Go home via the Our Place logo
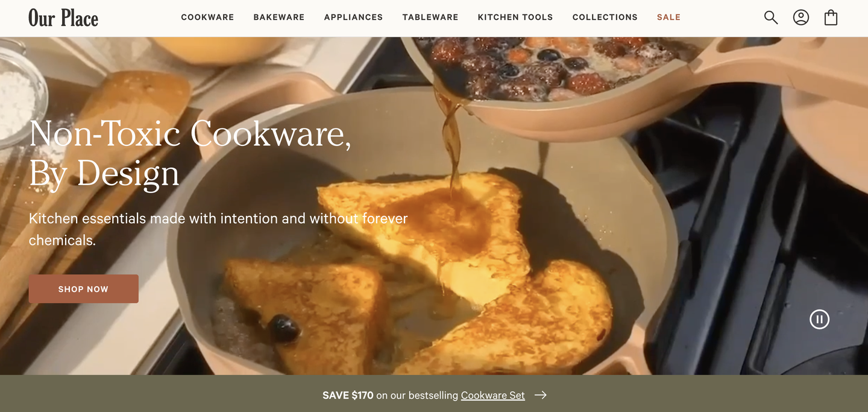Screen dimensions: 868x412 pos(63,18)
